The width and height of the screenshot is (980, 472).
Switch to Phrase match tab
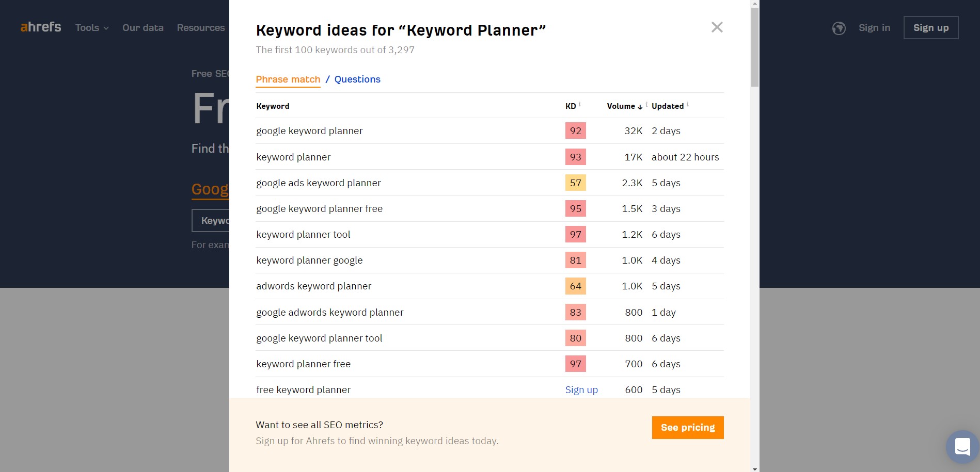click(x=288, y=79)
